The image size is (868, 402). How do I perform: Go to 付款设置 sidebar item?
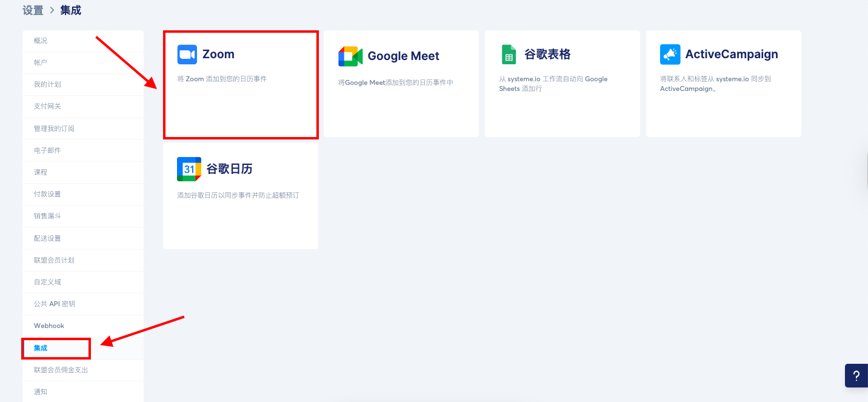tap(83, 194)
